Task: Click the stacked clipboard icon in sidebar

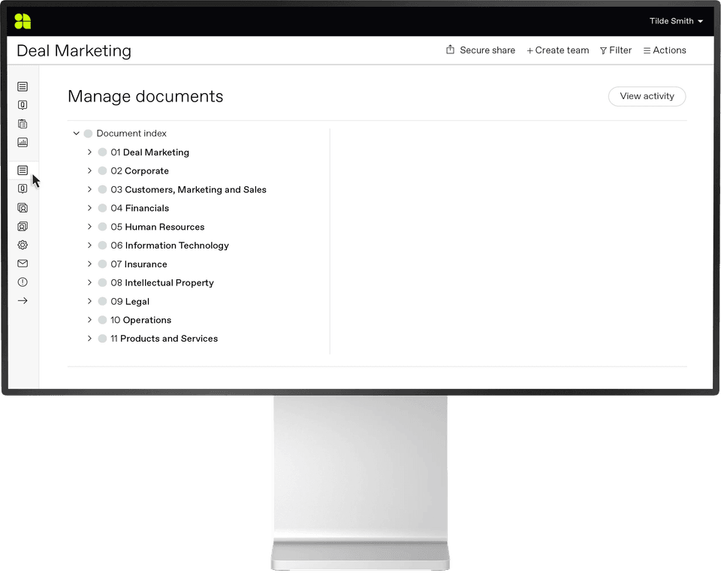Action: tap(23, 124)
